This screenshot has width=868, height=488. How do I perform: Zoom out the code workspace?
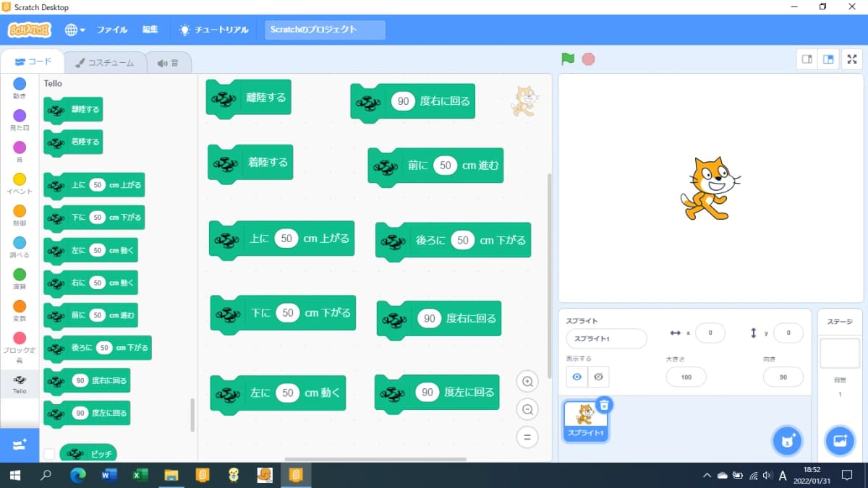tap(527, 410)
